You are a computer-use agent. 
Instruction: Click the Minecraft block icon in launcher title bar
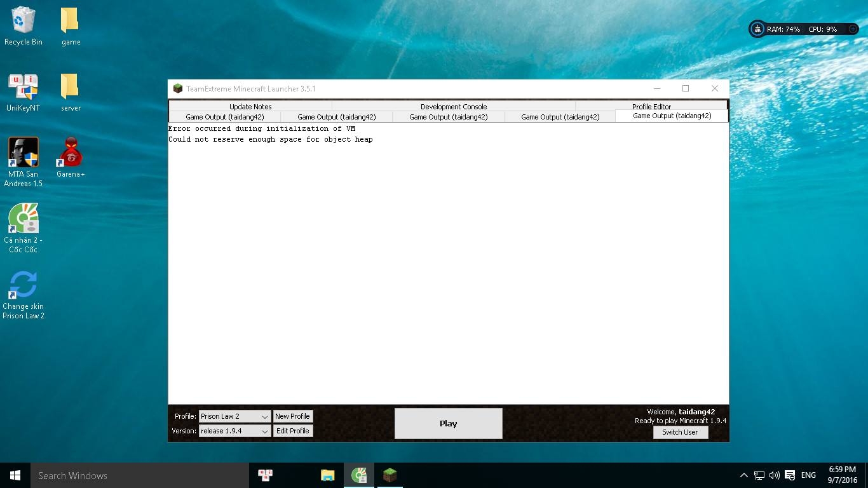pos(178,88)
